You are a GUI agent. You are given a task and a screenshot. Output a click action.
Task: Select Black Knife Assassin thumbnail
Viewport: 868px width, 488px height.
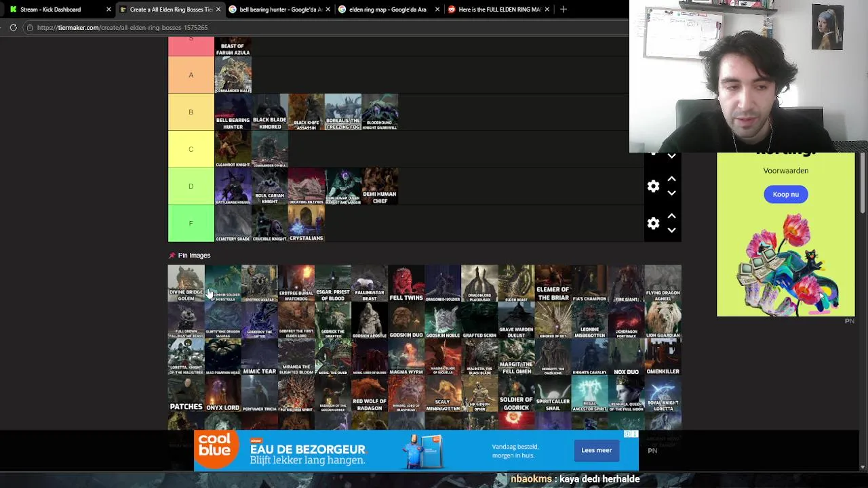tap(306, 112)
